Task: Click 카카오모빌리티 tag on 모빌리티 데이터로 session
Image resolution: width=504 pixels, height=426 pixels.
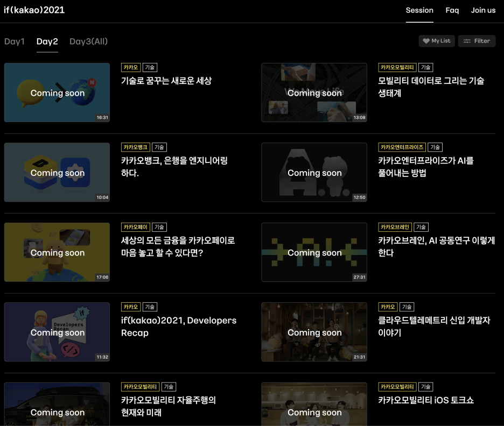Action: 397,67
